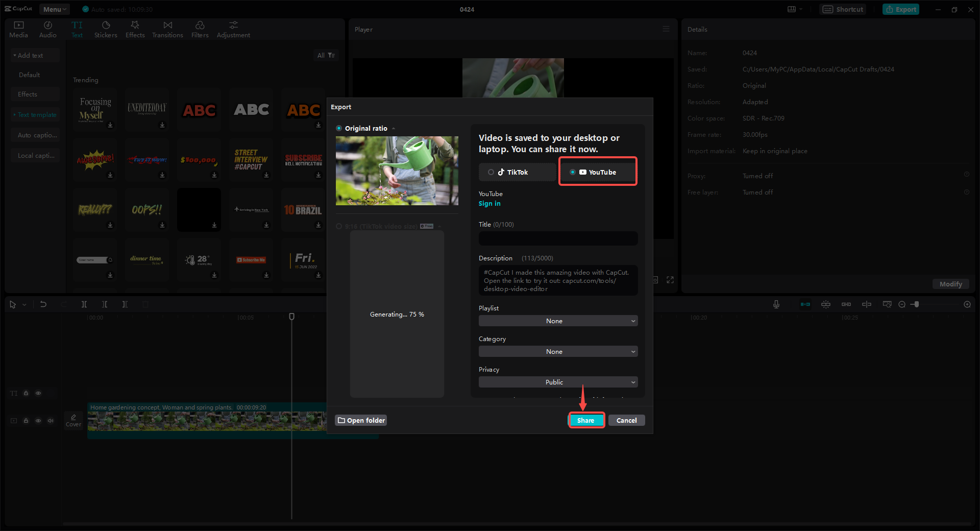Download the UNEDITEDDAY text template
This screenshot has height=531, width=980.
click(162, 125)
